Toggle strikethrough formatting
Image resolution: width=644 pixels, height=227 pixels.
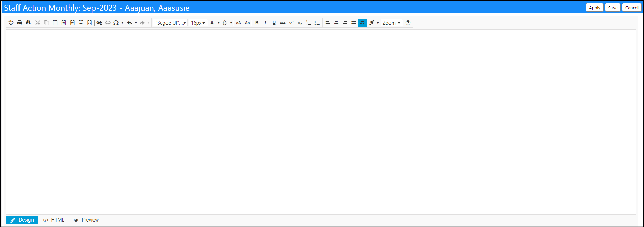(283, 23)
